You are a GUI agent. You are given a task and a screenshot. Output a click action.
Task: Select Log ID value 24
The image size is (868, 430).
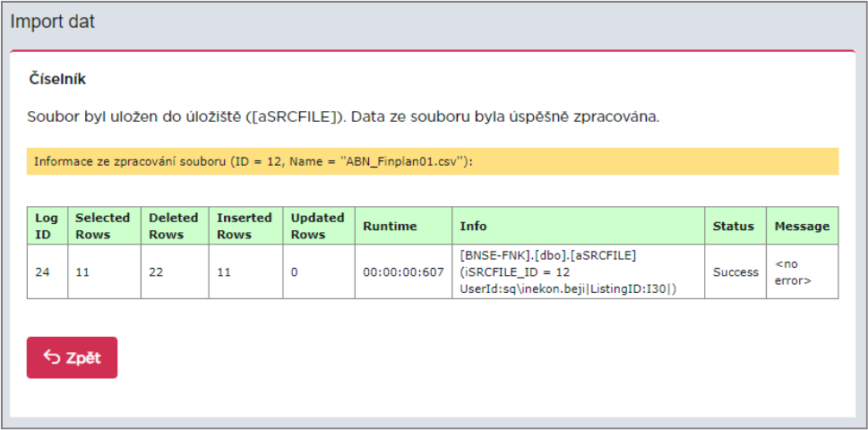[41, 272]
